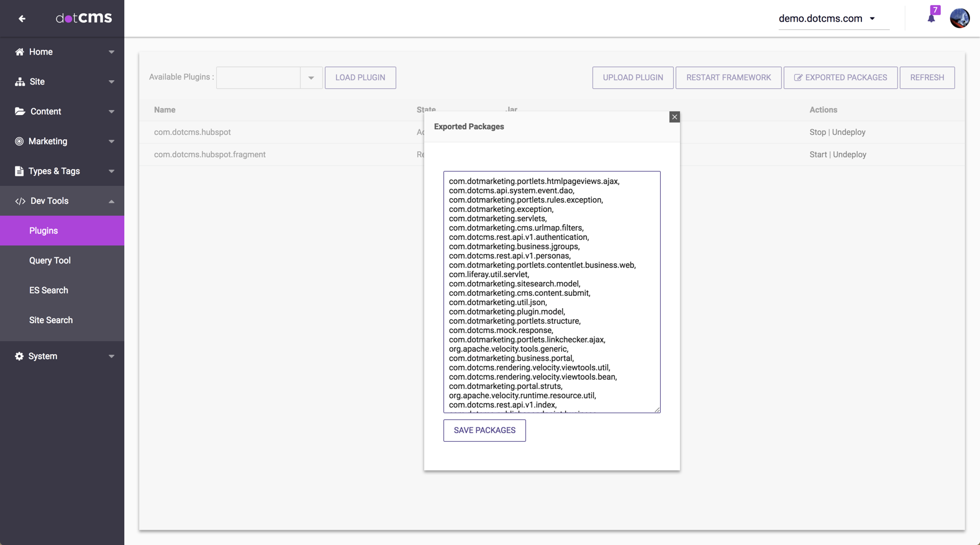Close the Exported Packages dialog

(x=674, y=117)
